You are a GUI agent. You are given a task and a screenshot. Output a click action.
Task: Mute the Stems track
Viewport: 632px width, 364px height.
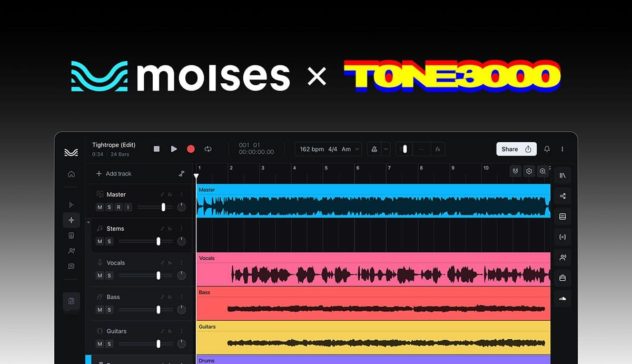[100, 241]
